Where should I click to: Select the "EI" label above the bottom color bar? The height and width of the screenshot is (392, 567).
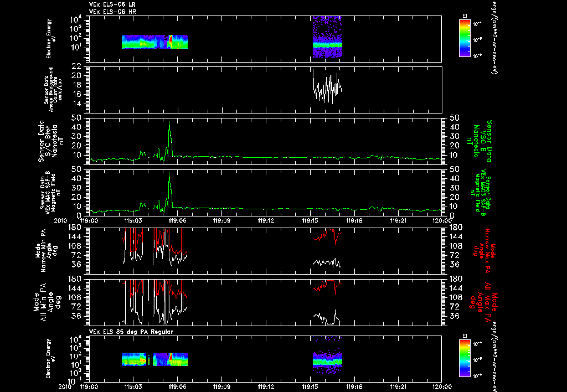coord(465,336)
